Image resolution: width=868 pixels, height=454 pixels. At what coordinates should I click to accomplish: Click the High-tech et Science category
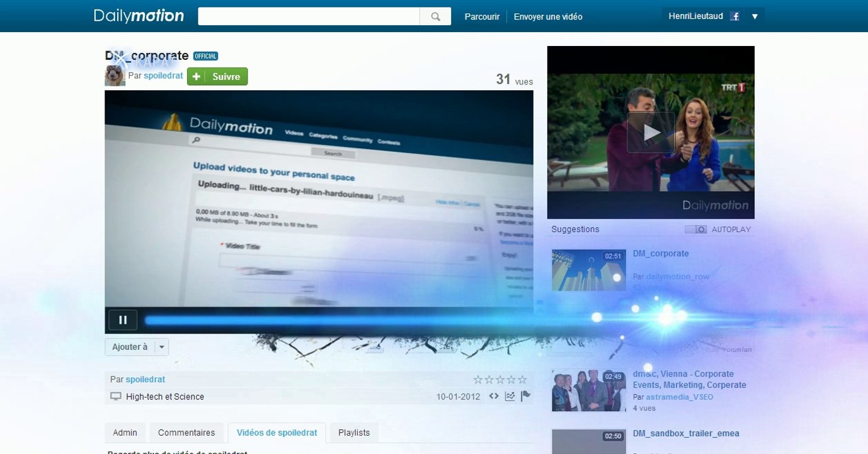pos(165,397)
